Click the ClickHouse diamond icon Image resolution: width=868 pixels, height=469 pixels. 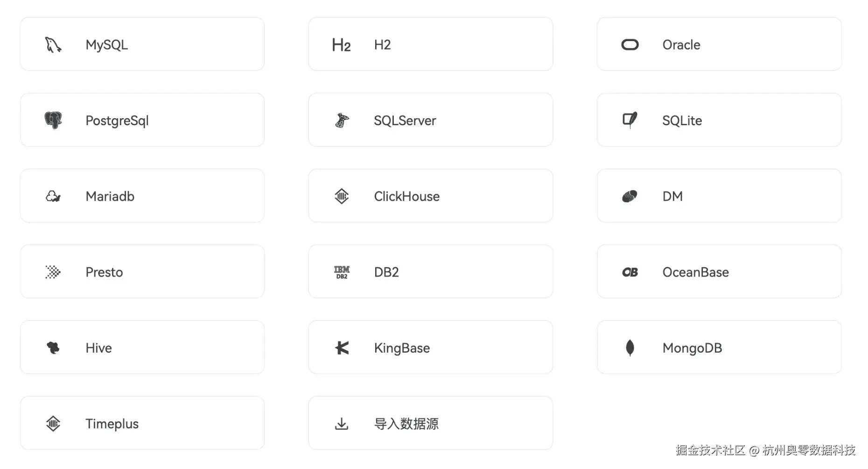pos(342,196)
